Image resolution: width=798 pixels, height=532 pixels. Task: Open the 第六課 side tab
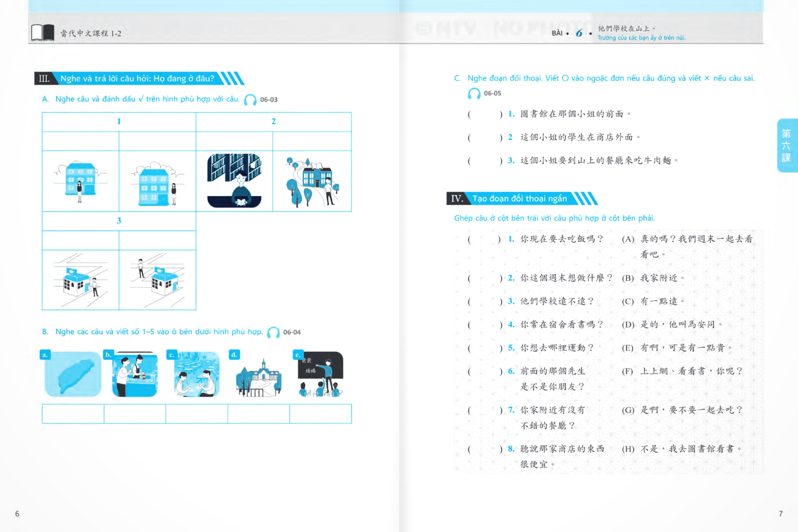click(x=787, y=145)
